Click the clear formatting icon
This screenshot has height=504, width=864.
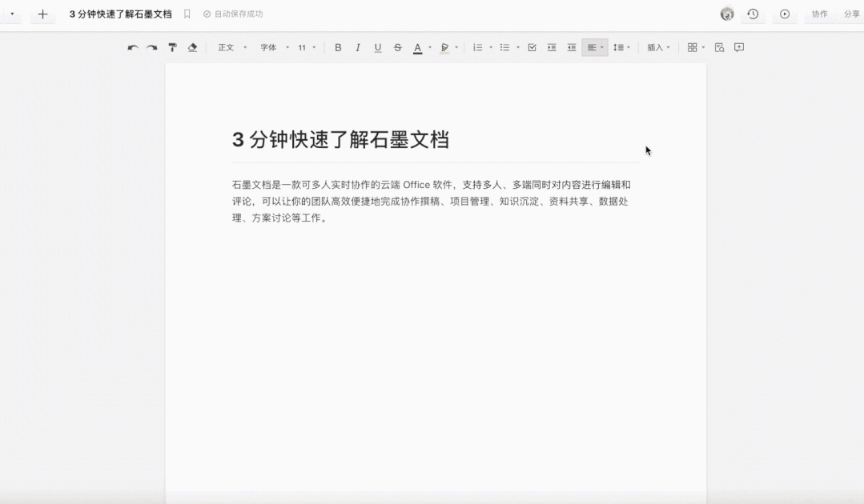(x=192, y=47)
